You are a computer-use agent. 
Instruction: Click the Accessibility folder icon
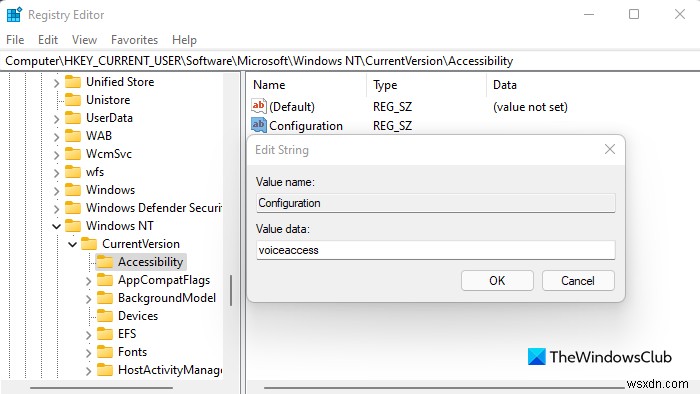tap(105, 262)
